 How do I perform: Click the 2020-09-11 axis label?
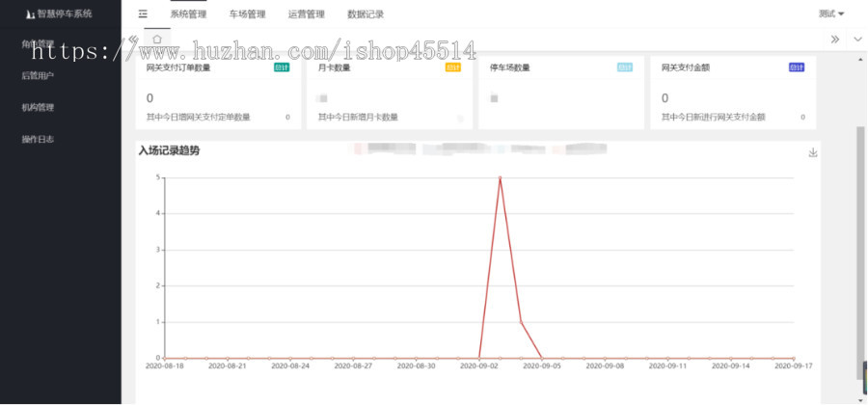coord(667,365)
